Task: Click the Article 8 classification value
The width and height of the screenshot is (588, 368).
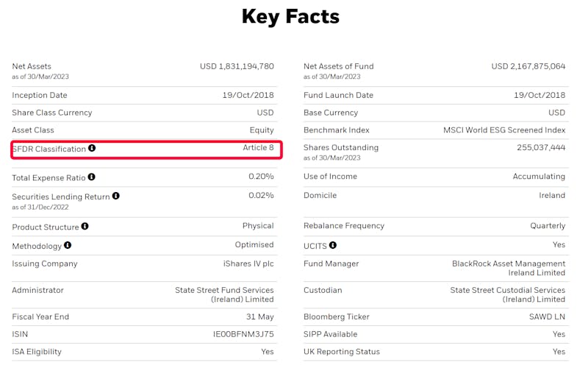Action: [258, 148]
